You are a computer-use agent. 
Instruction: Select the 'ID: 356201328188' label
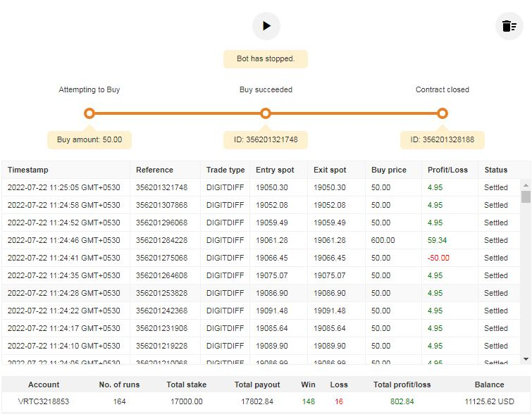(443, 139)
